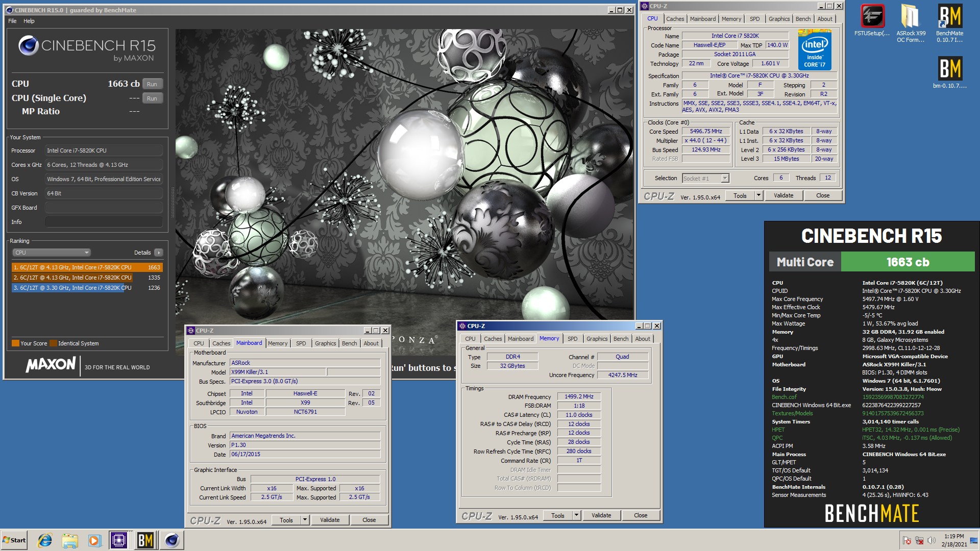Click motherboard model X99M Killer/3.1 field
980x551 pixels.
click(278, 372)
